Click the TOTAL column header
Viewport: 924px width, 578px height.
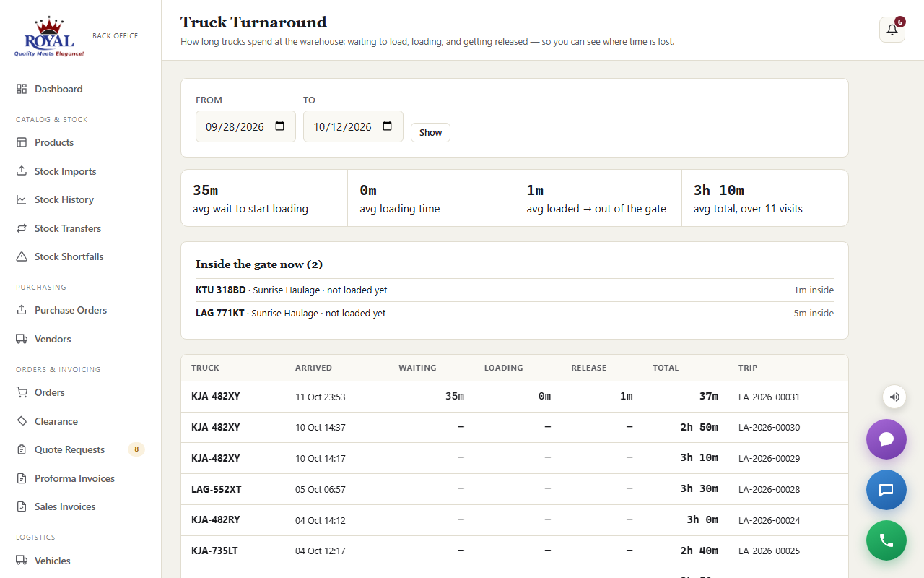coord(666,368)
